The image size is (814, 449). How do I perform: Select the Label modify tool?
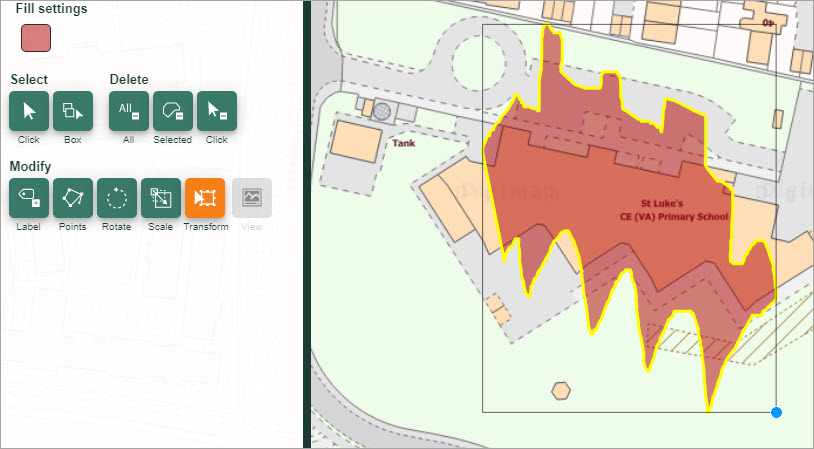pos(29,198)
